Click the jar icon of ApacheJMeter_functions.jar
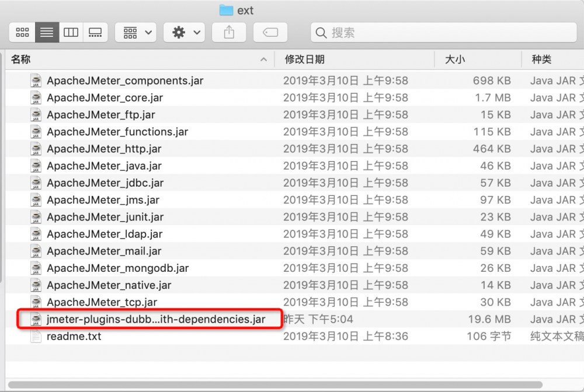 (36, 132)
